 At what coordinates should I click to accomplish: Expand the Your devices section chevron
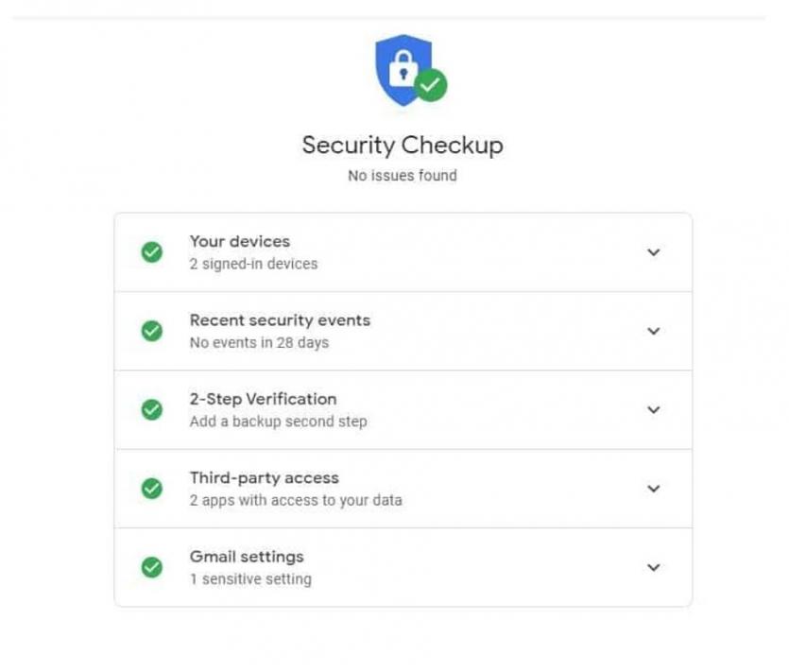(x=653, y=252)
